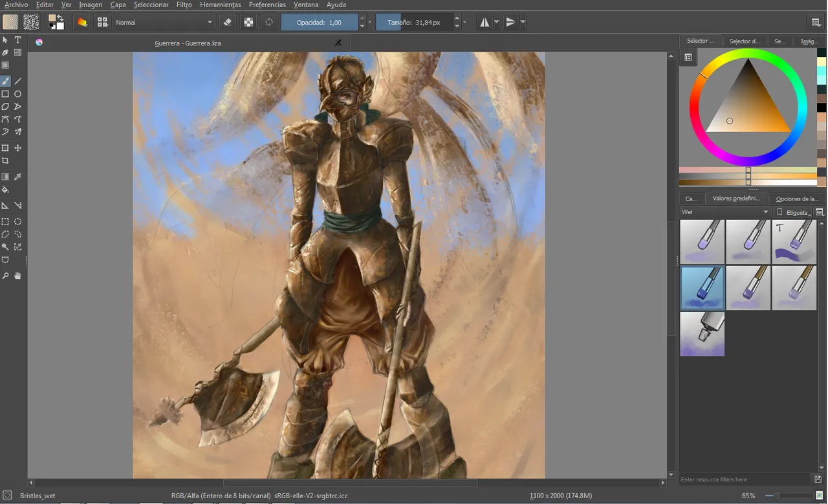Open the Choose brush preset grid button
Screen dimensions: 828x504
(x=102, y=22)
